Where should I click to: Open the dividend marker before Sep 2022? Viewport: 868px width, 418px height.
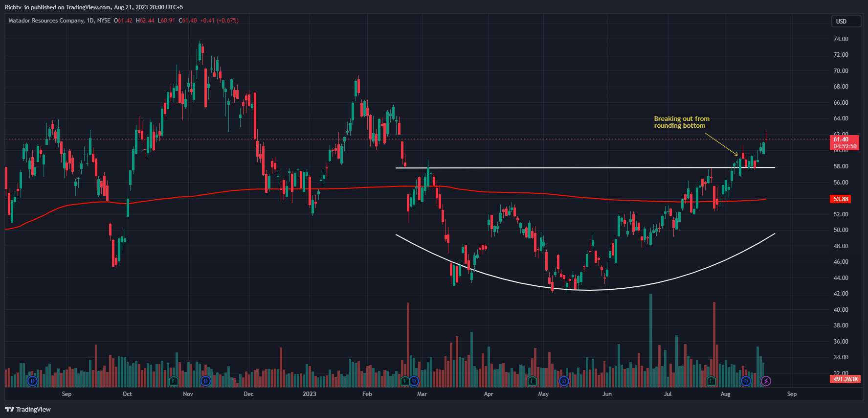click(33, 381)
